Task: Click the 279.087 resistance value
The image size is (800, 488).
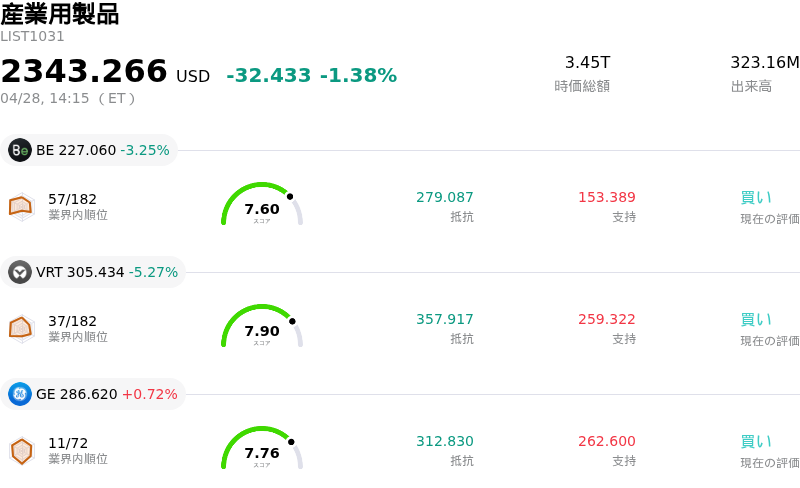Action: (x=445, y=198)
